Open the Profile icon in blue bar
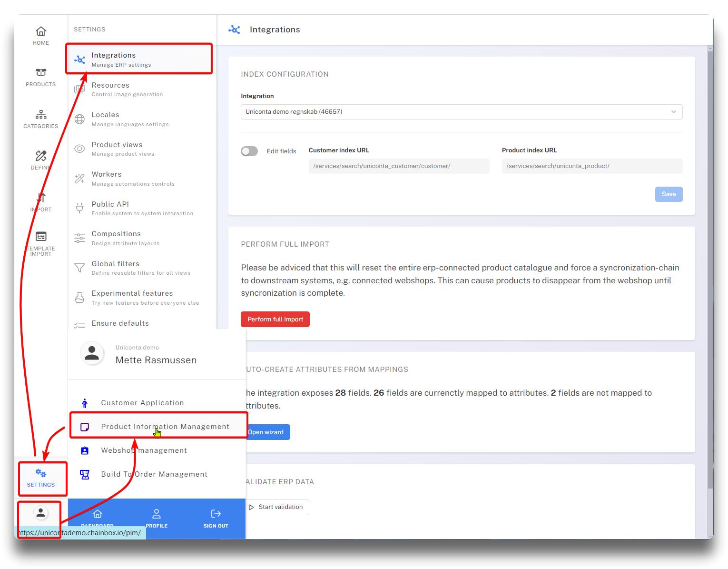 click(157, 514)
